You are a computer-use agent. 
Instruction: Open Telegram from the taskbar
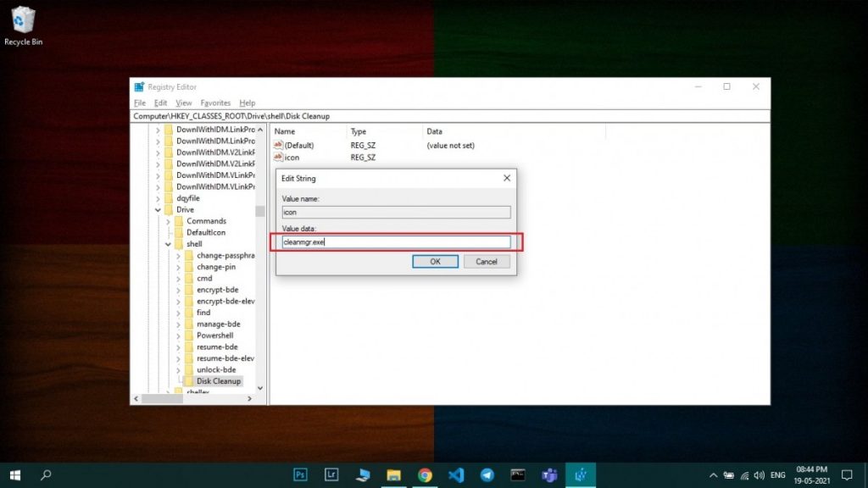click(x=486, y=475)
